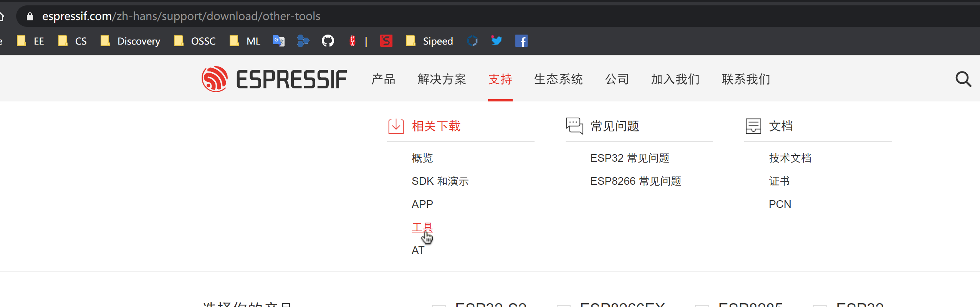Click the document icon beside 文档

point(753,126)
